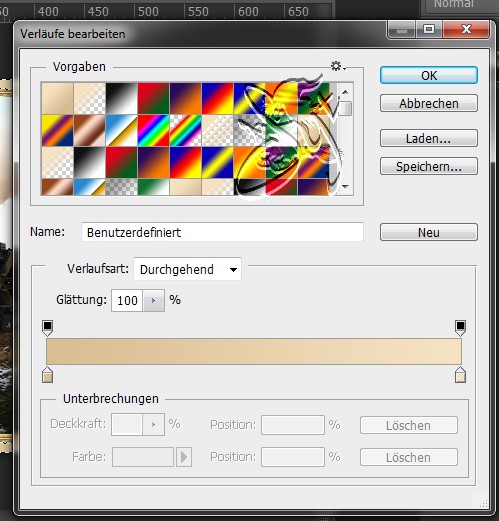
Task: Open the Glättung slider arrow
Action: (x=154, y=300)
